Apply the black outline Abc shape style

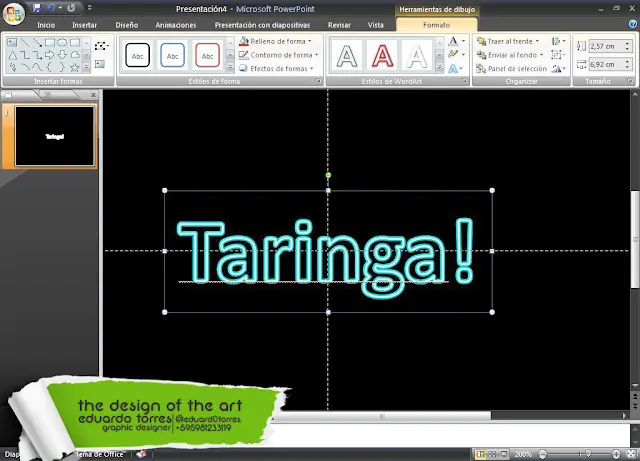pyautogui.click(x=138, y=55)
